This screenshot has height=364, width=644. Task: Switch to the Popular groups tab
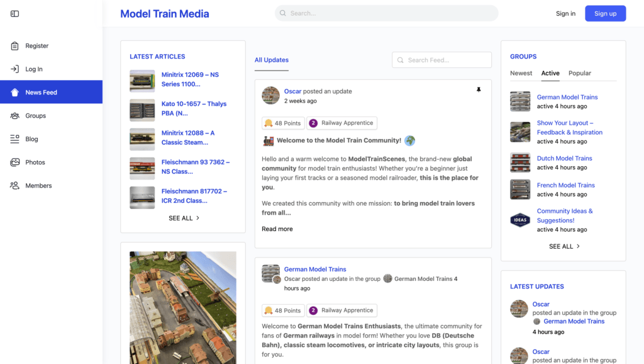click(579, 73)
